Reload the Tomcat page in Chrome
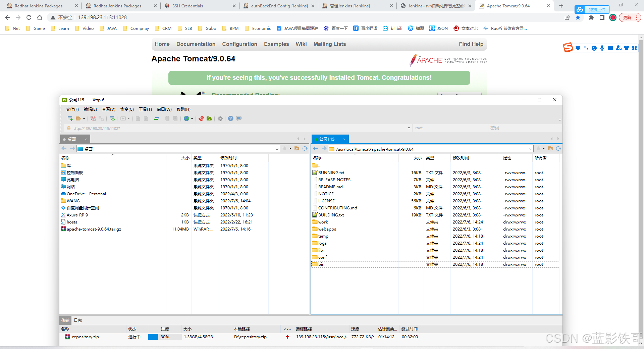The height and width of the screenshot is (349, 644). pos(29,17)
